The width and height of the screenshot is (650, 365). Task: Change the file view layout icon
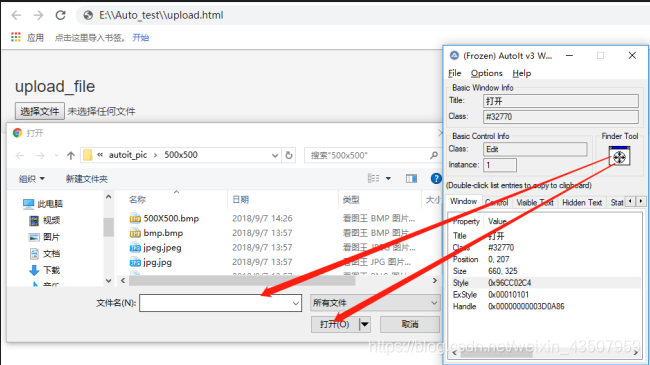[x=374, y=178]
